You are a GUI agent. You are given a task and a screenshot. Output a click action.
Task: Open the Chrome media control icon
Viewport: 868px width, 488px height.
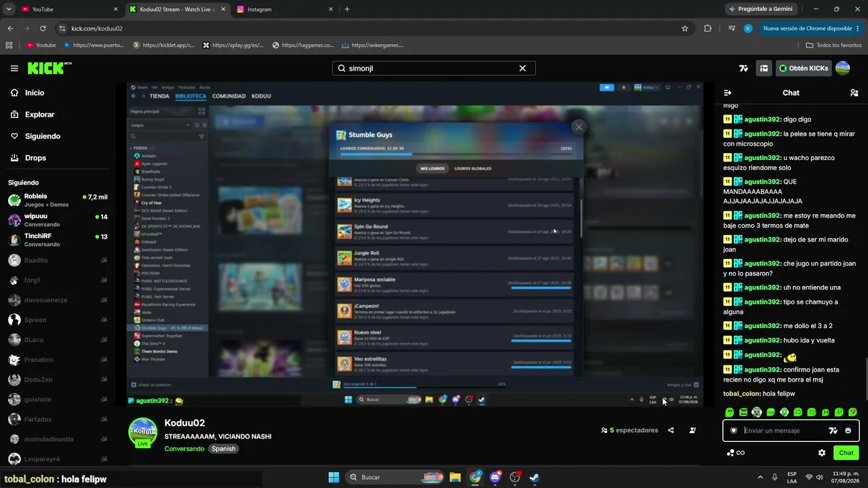(x=732, y=28)
